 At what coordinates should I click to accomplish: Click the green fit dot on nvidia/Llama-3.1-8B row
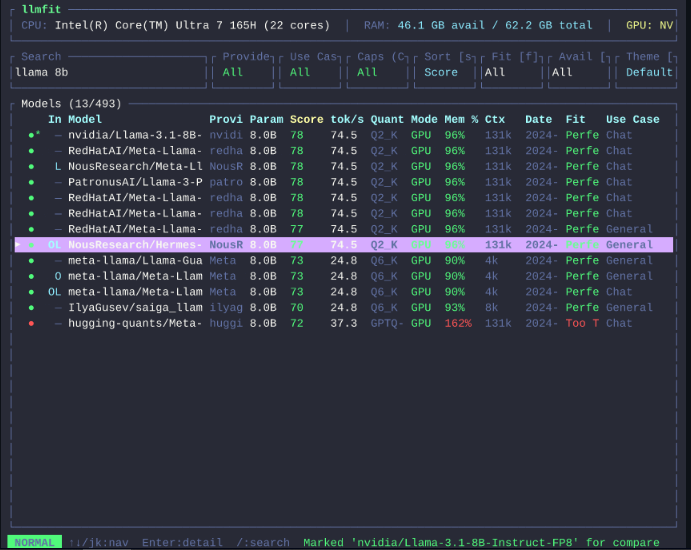tap(31, 135)
